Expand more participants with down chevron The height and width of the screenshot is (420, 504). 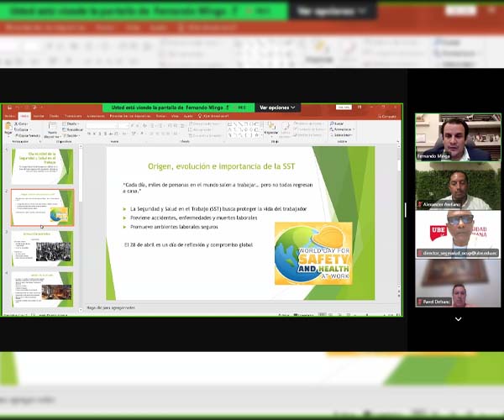458,319
